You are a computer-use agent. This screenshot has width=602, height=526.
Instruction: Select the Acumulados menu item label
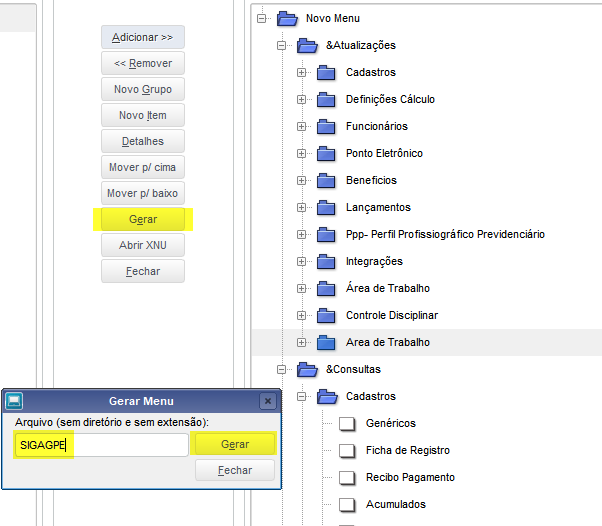396,504
